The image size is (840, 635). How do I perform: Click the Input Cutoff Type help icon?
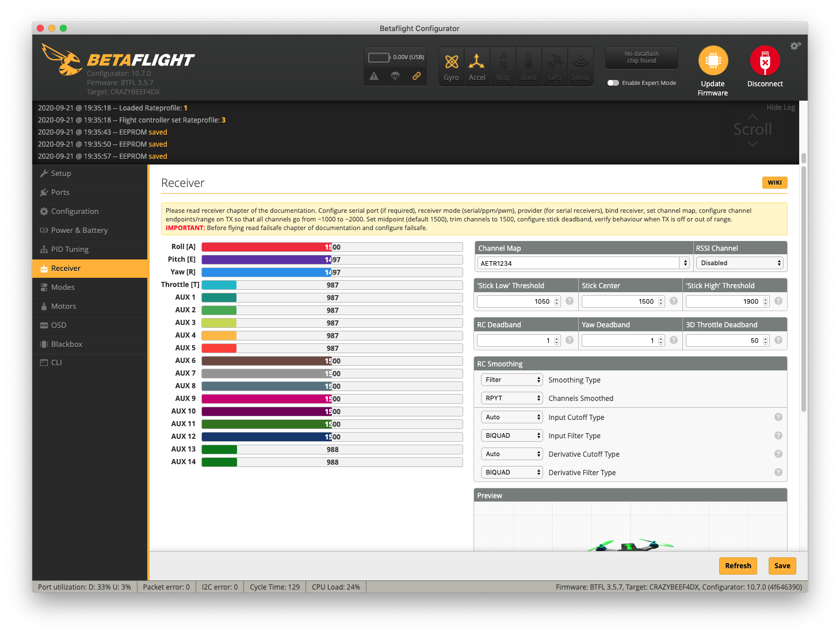778,417
